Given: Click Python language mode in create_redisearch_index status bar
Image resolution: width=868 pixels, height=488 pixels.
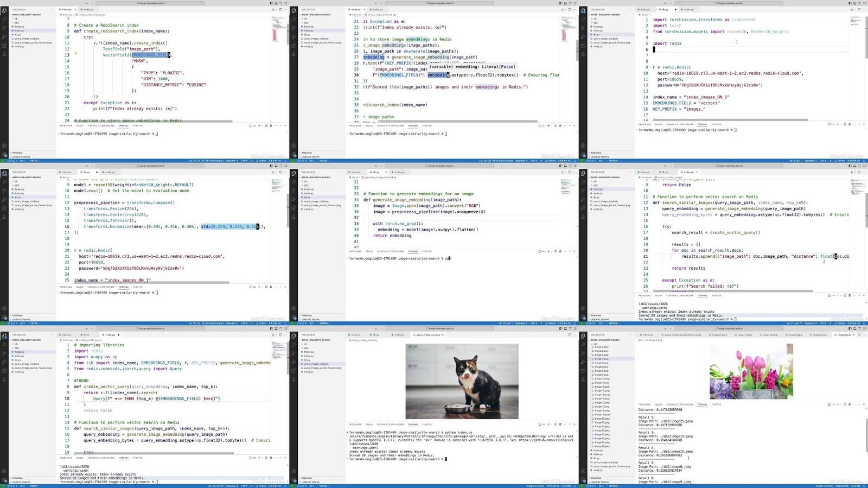Looking at the screenshot, I should pos(262,160).
